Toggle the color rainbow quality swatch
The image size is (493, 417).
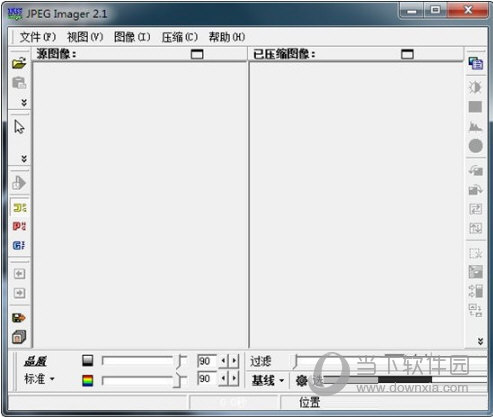pyautogui.click(x=88, y=380)
